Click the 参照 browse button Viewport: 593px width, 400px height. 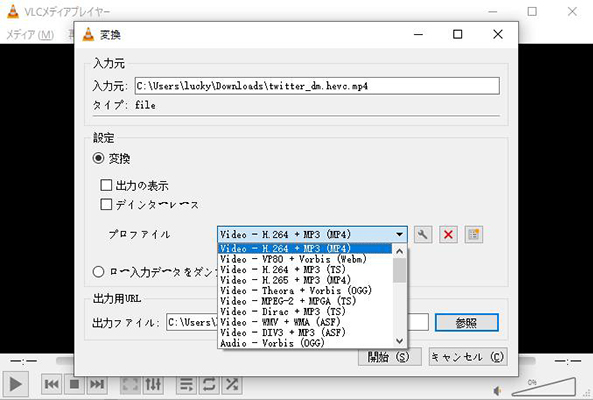coord(467,322)
